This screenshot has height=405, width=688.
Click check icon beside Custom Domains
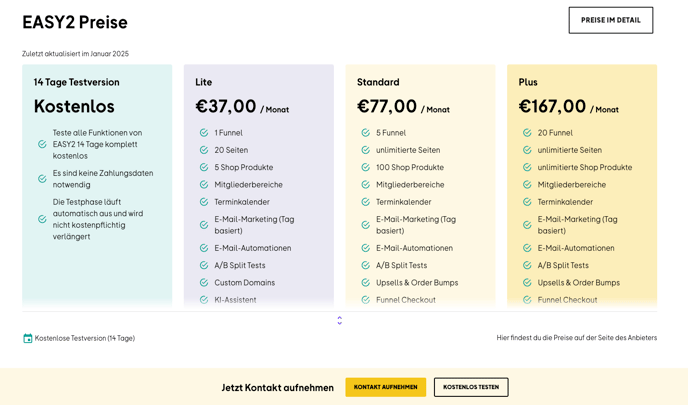204,283
